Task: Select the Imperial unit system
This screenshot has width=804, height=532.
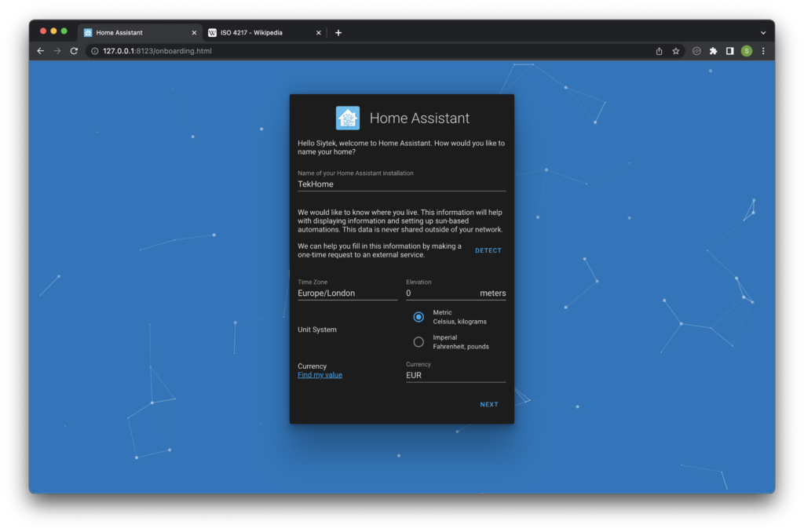Action: [x=418, y=342]
